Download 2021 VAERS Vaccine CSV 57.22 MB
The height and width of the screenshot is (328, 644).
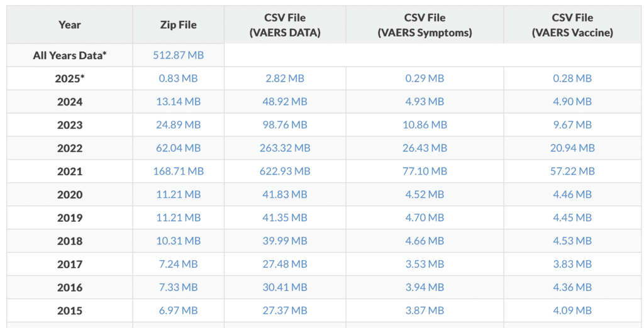[572, 171]
